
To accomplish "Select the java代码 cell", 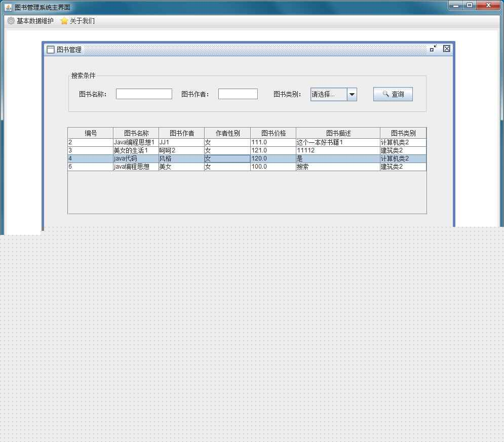I will (136, 158).
